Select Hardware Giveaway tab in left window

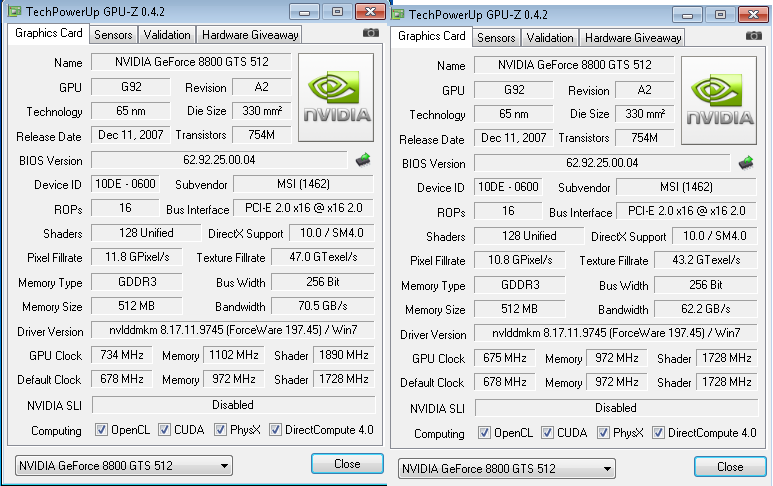249,34
